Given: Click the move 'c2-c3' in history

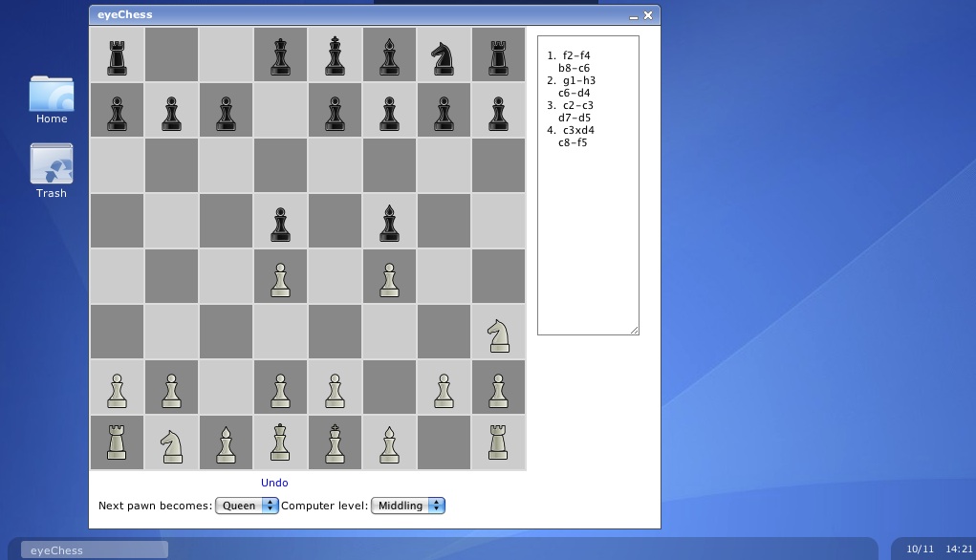Looking at the screenshot, I should 578,105.
